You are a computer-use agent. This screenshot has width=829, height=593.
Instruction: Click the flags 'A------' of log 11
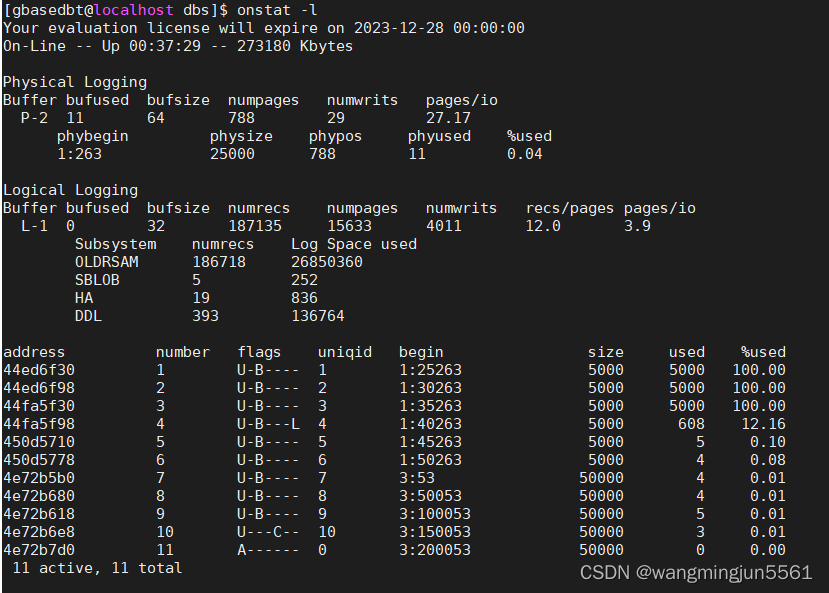point(268,549)
